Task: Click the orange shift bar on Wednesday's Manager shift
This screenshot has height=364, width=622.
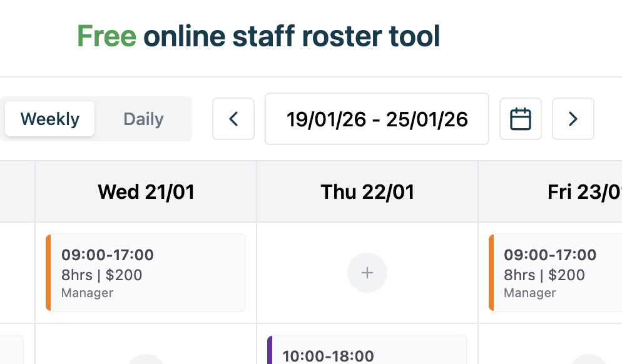Action: [x=49, y=272]
